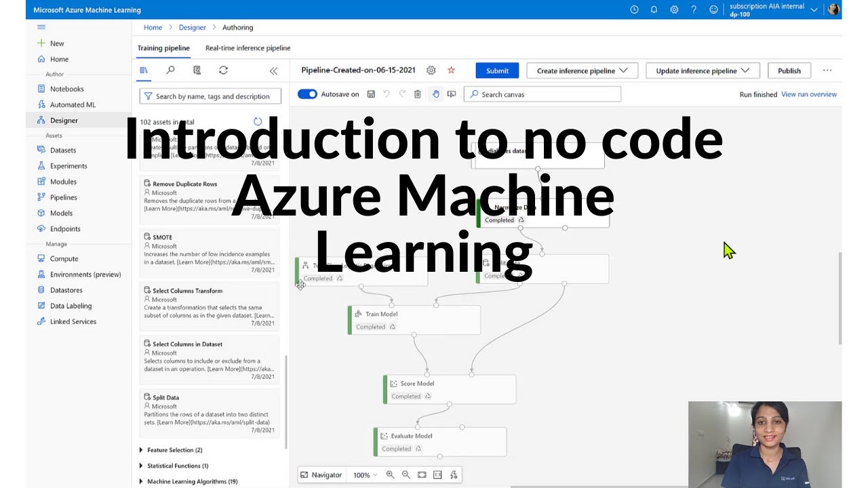868x488 pixels.
Task: Select SMOTE asset card
Action: point(210,252)
